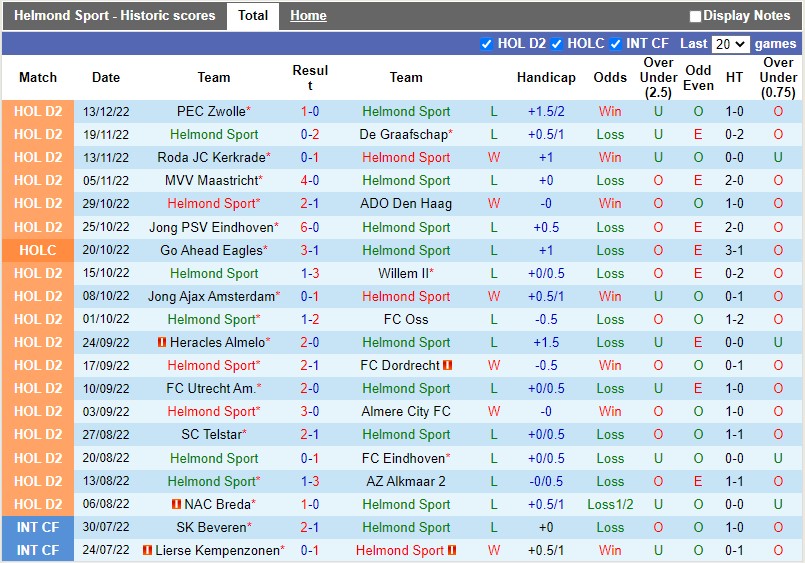Open the Last 20 games dropdown
805x563 pixels.
(x=730, y=44)
